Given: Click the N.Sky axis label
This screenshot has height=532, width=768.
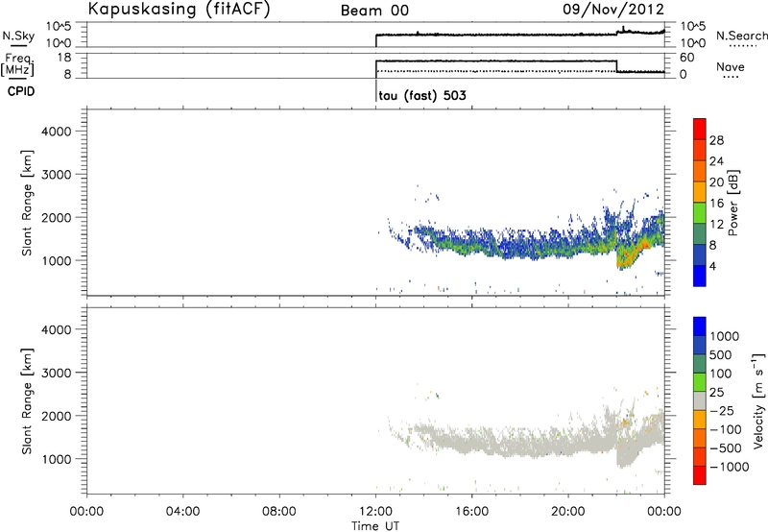Looking at the screenshot, I should click(x=18, y=36).
